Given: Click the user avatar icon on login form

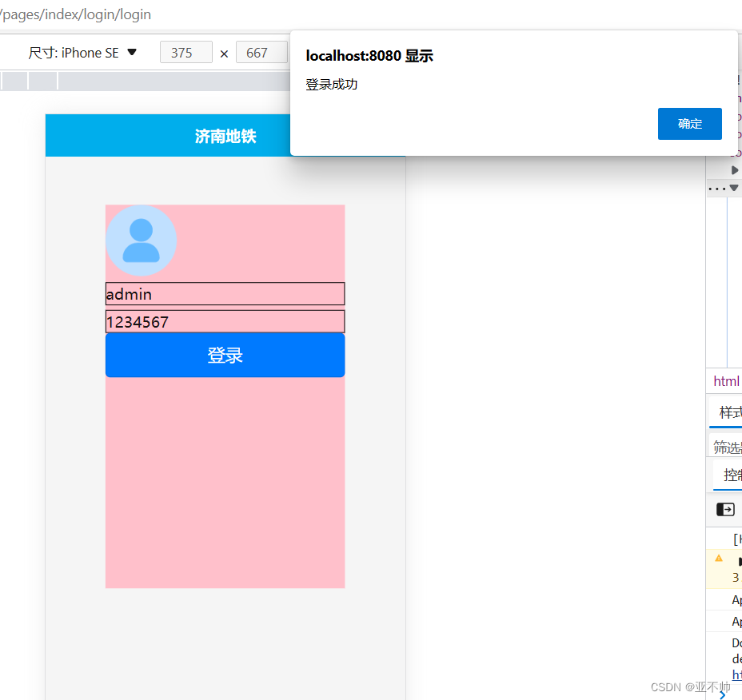Looking at the screenshot, I should tap(141, 241).
